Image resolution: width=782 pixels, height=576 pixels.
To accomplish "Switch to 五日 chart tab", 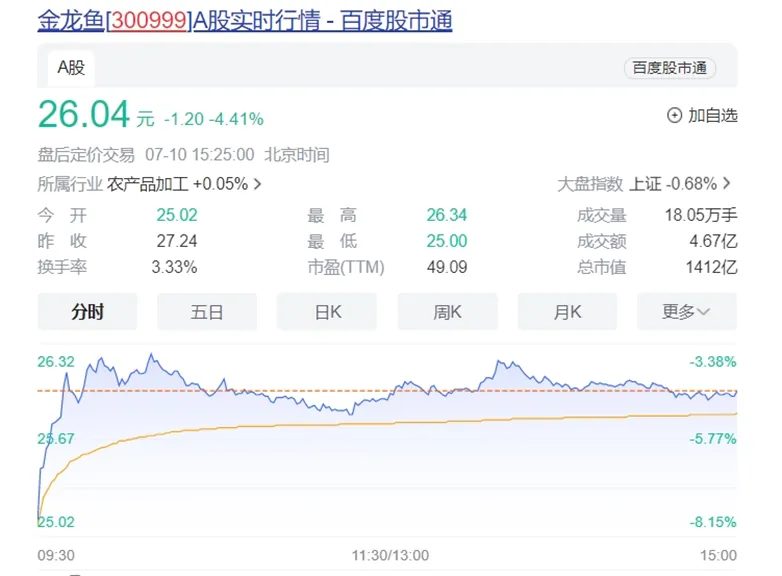I will (x=207, y=312).
